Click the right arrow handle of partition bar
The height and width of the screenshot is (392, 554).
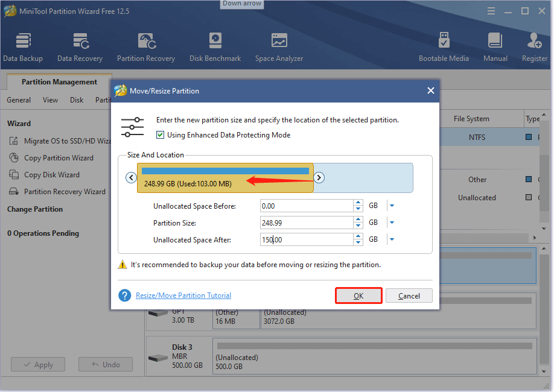click(319, 177)
